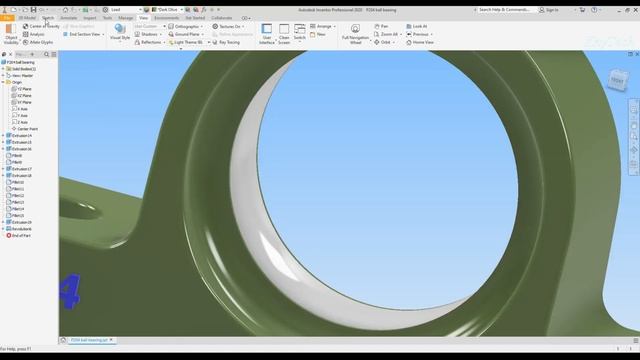The image size is (640, 360).
Task: Click the Clean Screen icon
Action: point(284,29)
